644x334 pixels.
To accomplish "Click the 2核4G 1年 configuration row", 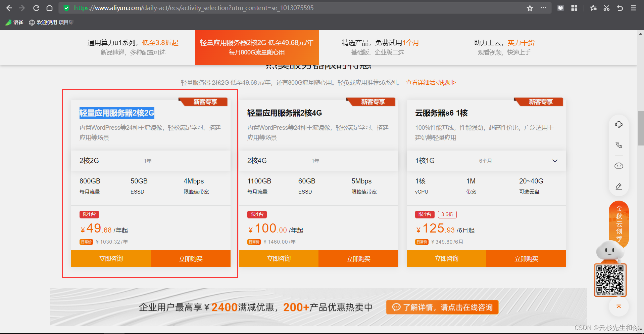I will (x=318, y=161).
